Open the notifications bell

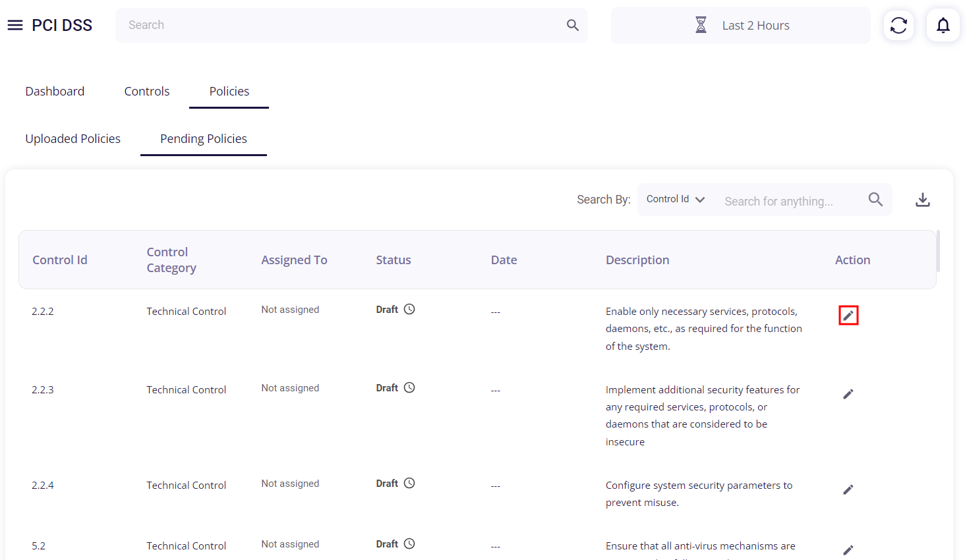(x=943, y=25)
